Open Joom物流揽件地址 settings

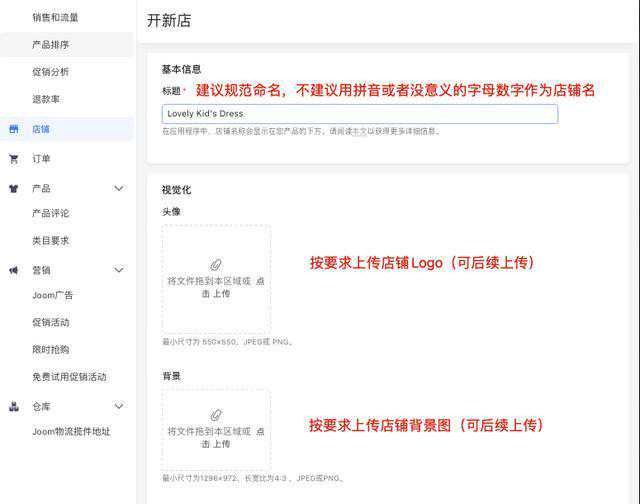pyautogui.click(x=71, y=431)
